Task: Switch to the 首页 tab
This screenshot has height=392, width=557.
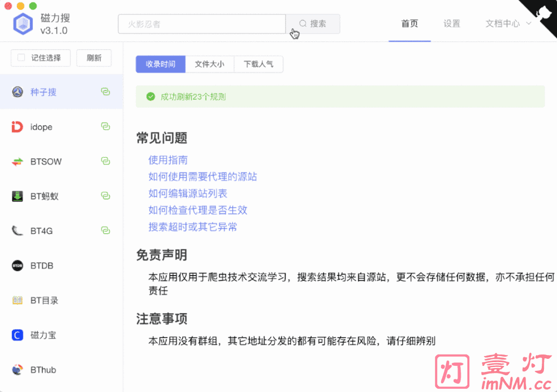Action: [x=410, y=24]
